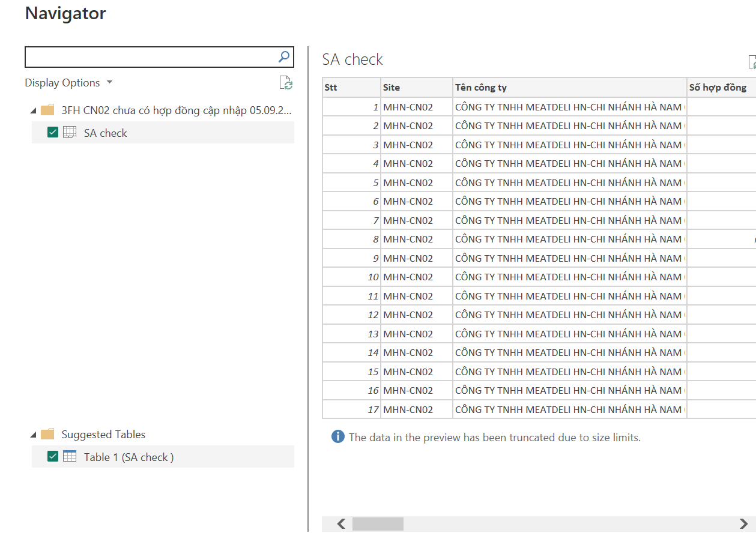Click the horizontal scrollbar thumb of the preview
The width and height of the screenshot is (756, 542).
[378, 524]
